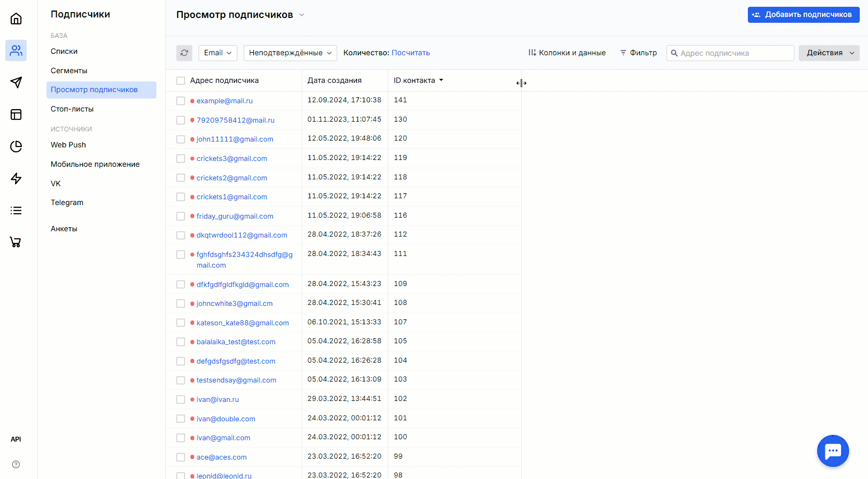Click the Добавить подписчиков button
The height and width of the screenshot is (479, 868).
click(x=803, y=15)
